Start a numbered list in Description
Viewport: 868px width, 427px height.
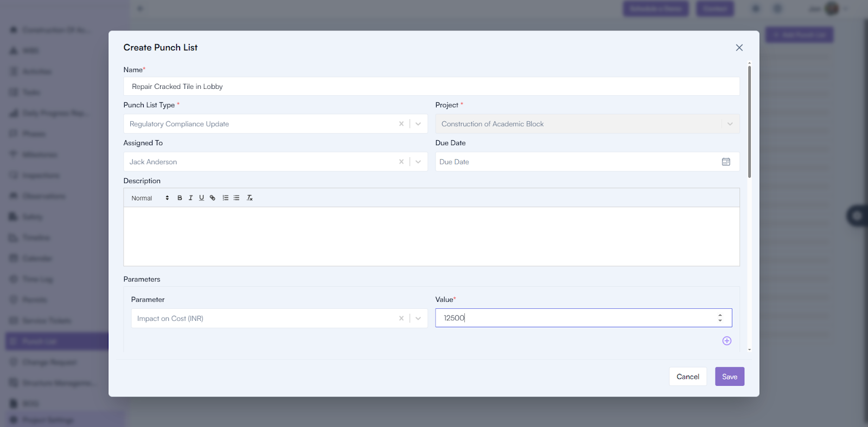(x=226, y=198)
